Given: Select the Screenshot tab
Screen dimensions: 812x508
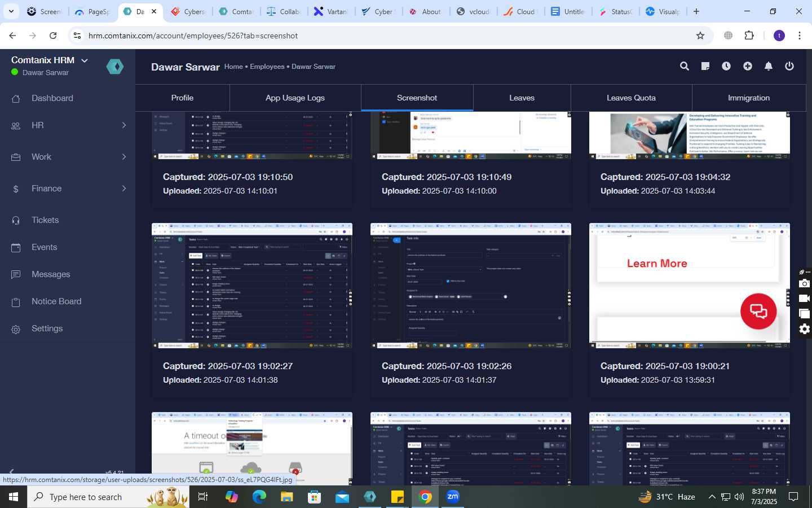Looking at the screenshot, I should 417,98.
